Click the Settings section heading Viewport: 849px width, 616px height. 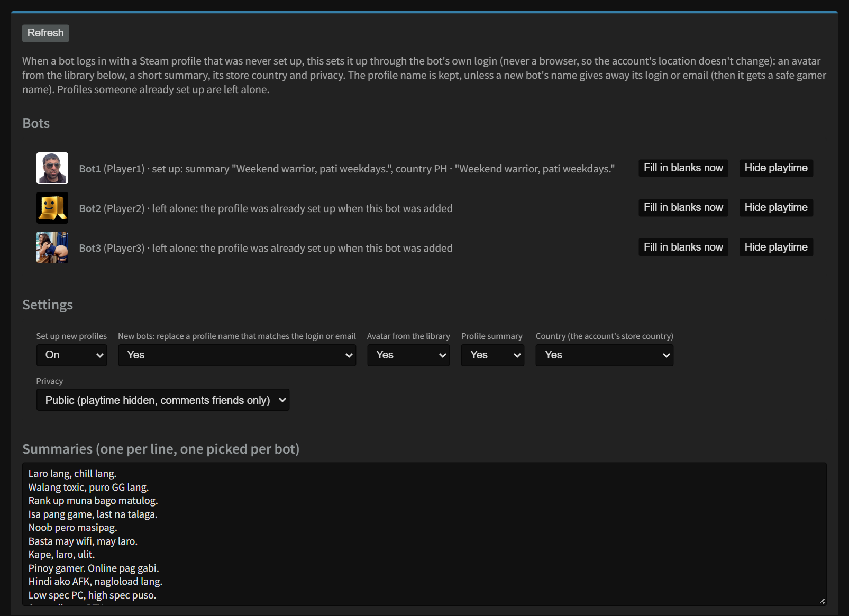pos(48,305)
